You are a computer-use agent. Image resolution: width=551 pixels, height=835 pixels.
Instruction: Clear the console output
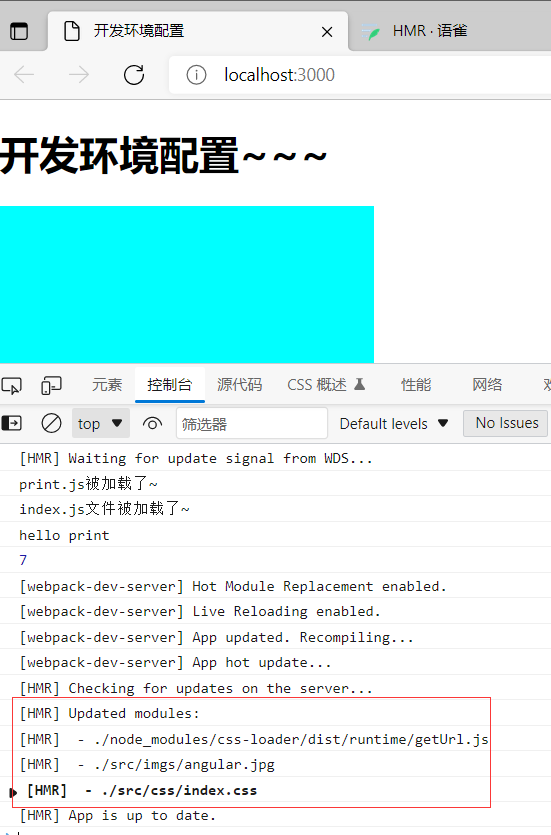click(52, 423)
